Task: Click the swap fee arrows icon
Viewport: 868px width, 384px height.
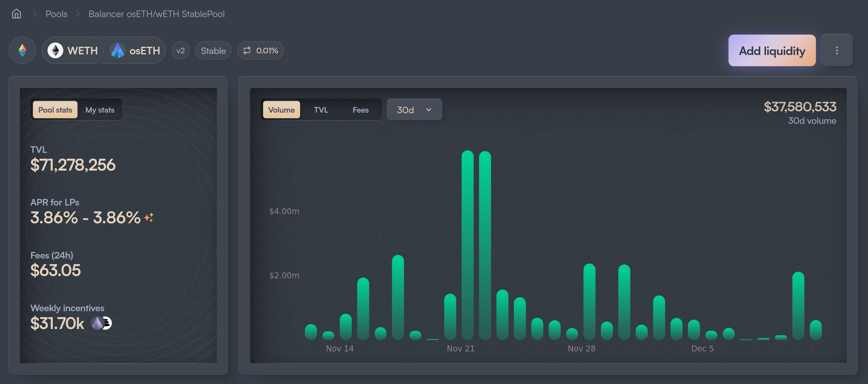Action: 247,50
